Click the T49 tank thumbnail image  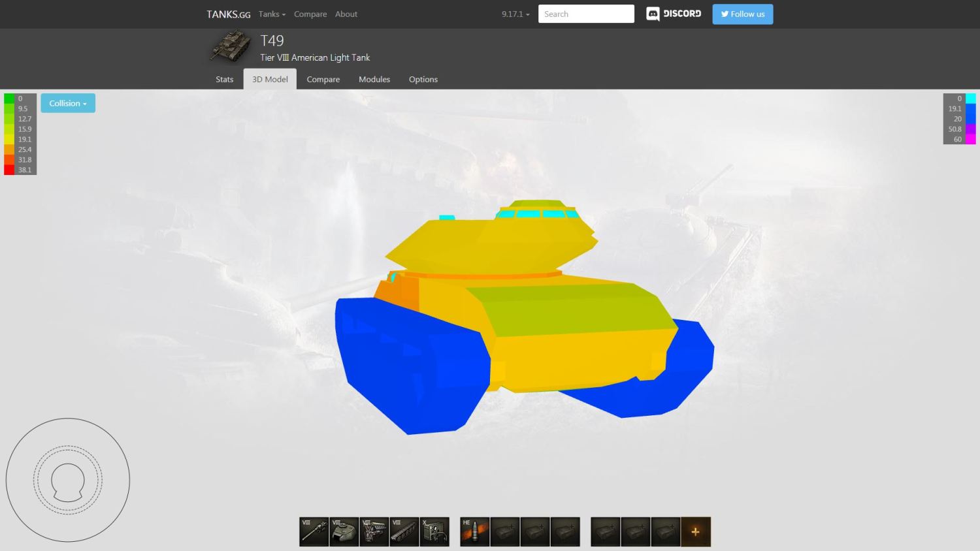pyautogui.click(x=231, y=47)
